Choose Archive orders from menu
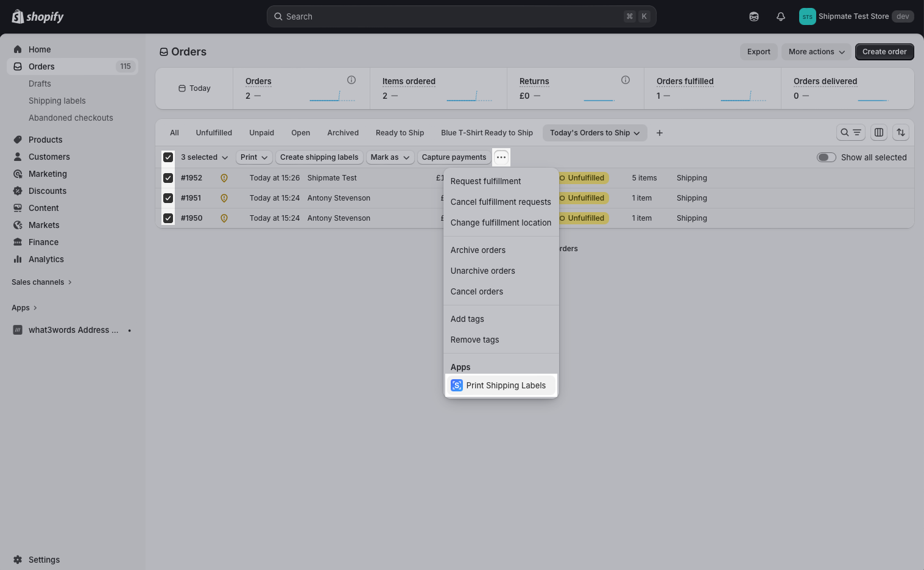This screenshot has width=924, height=570. (x=478, y=250)
